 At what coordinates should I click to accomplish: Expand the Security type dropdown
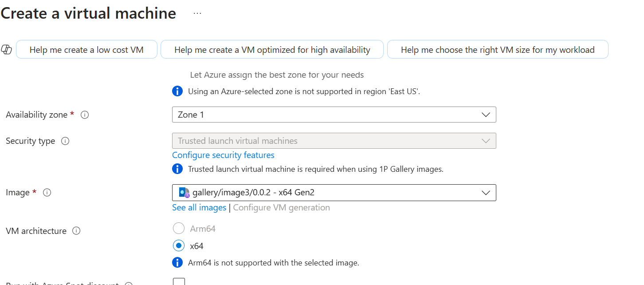(334, 141)
